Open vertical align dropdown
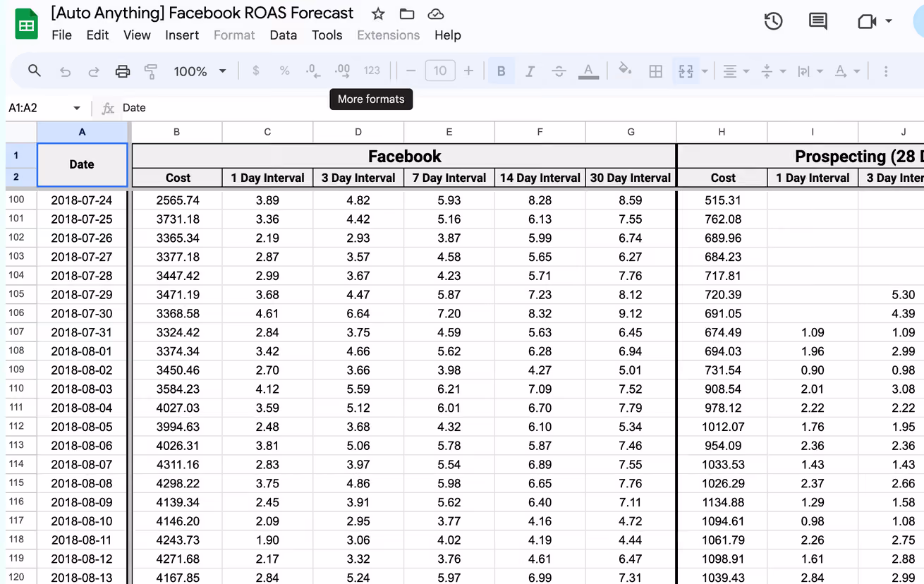The width and height of the screenshot is (924, 584). (x=773, y=71)
